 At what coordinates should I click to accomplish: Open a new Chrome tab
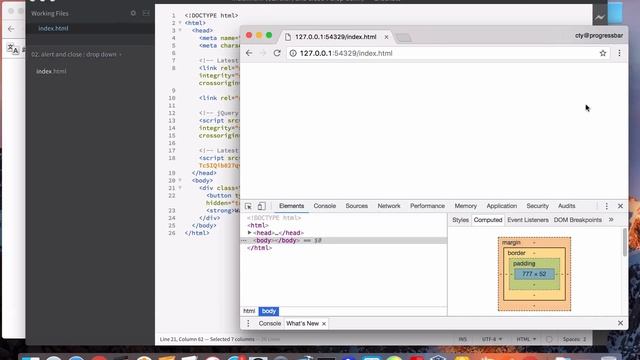tap(404, 38)
